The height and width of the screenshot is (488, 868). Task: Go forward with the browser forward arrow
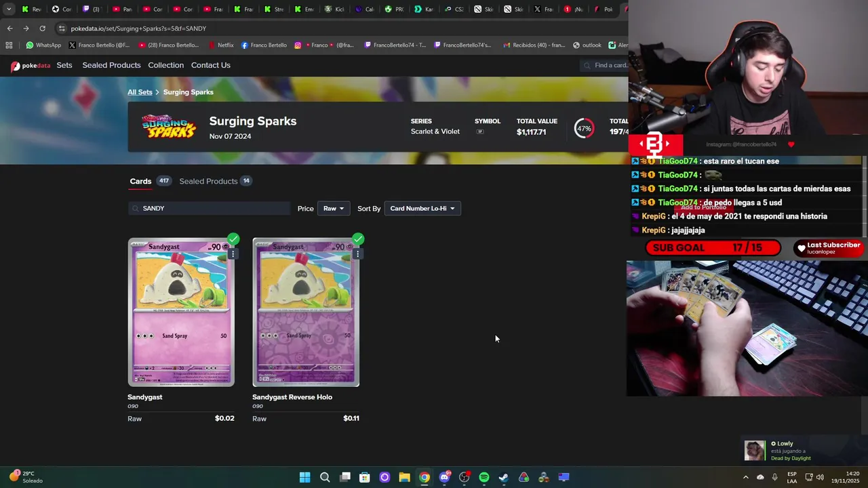tap(26, 28)
